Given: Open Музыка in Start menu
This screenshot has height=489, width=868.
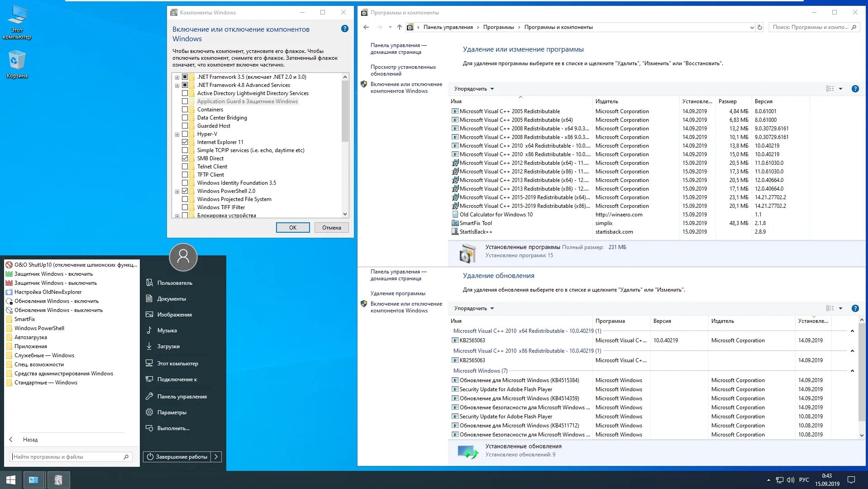Looking at the screenshot, I should pos(167,331).
